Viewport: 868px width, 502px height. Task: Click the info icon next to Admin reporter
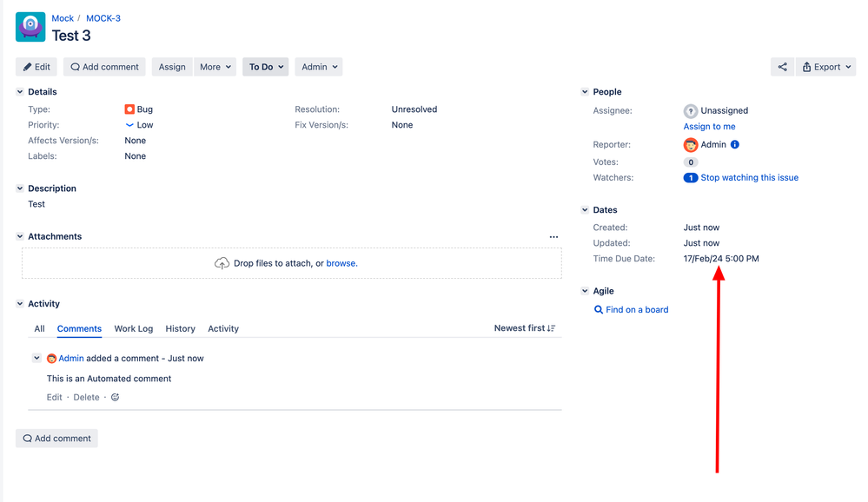pyautogui.click(x=734, y=144)
